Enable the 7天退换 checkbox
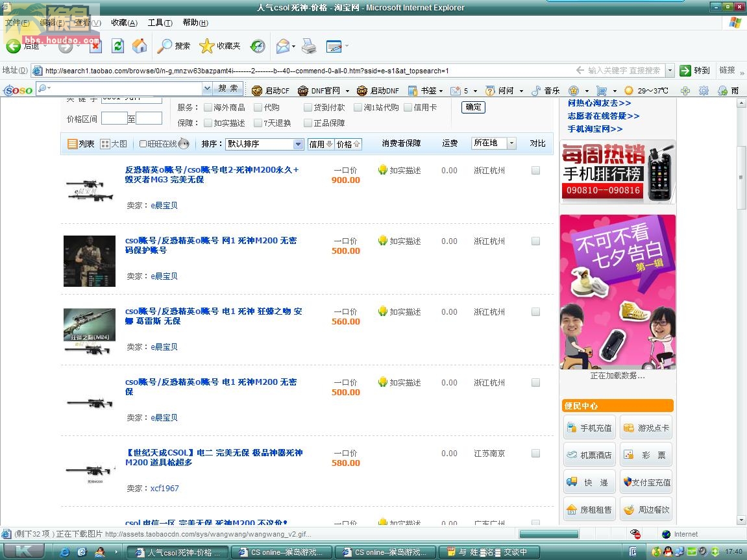 pyautogui.click(x=258, y=123)
